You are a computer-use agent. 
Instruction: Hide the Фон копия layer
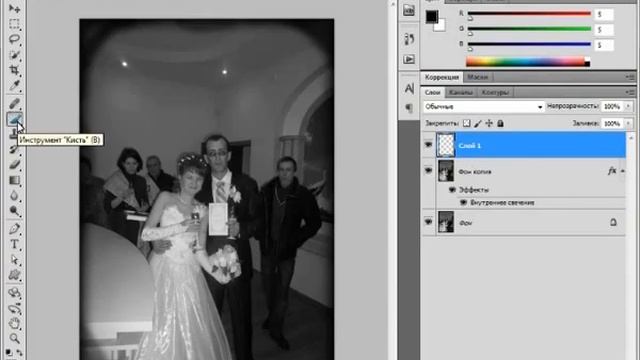[428, 170]
